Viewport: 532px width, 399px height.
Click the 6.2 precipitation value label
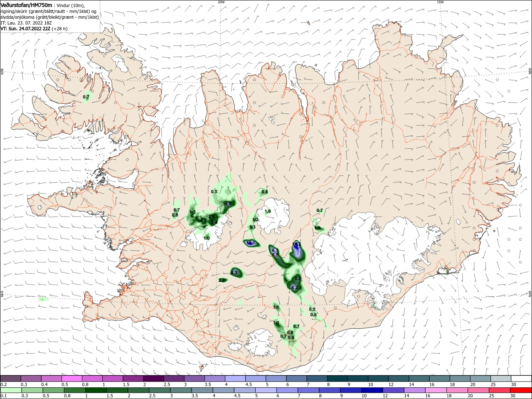click(x=295, y=288)
